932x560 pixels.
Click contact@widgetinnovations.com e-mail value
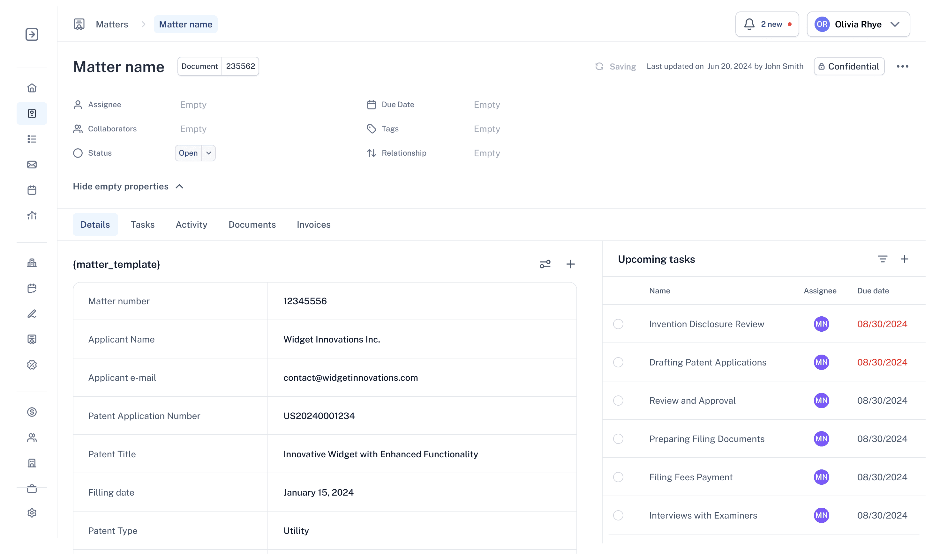(350, 378)
